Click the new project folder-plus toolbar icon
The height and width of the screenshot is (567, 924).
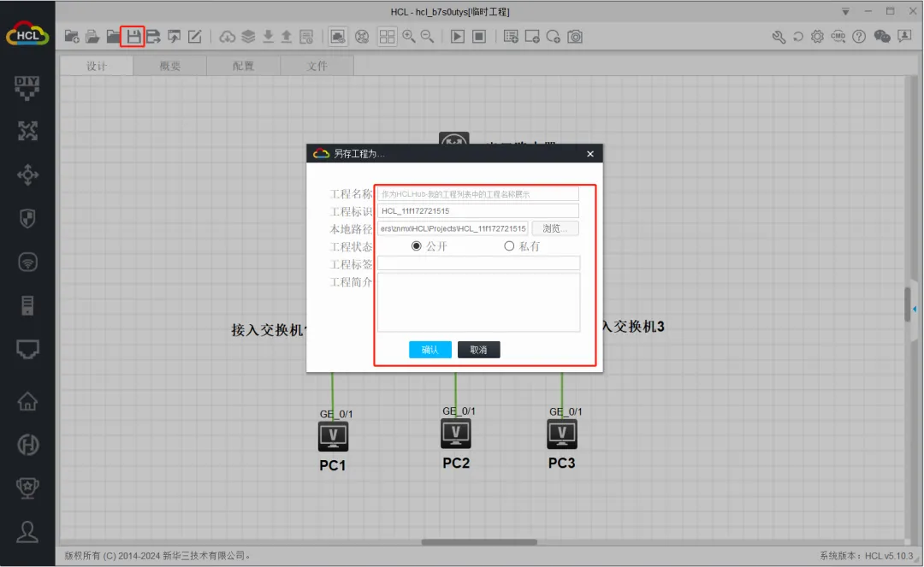click(x=72, y=37)
